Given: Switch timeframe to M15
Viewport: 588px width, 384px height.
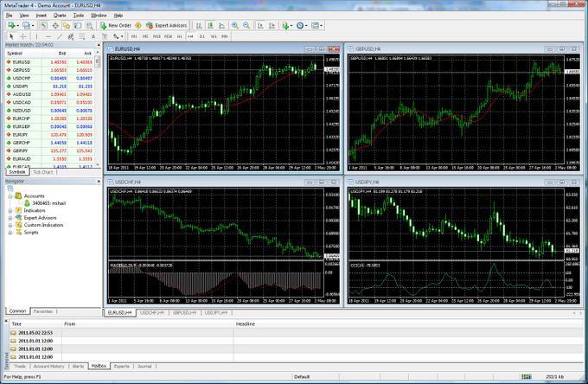Looking at the screenshot, I should 157,36.
